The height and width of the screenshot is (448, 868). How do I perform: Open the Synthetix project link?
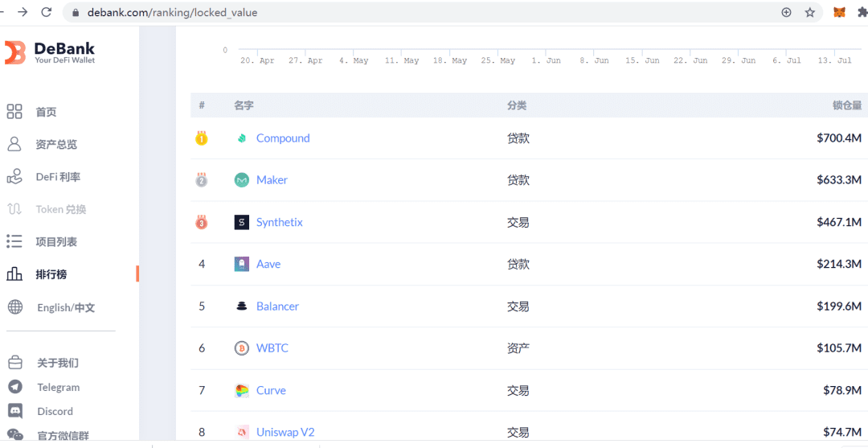tap(280, 223)
